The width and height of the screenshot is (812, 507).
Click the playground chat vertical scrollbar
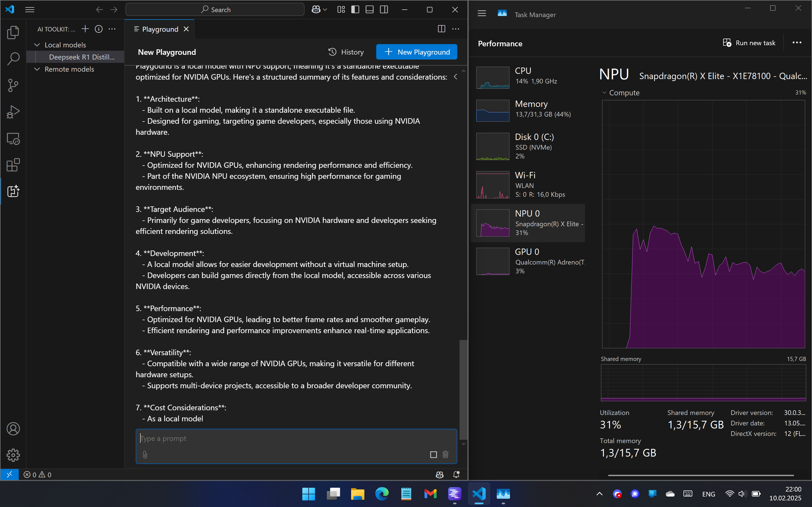pos(463,389)
